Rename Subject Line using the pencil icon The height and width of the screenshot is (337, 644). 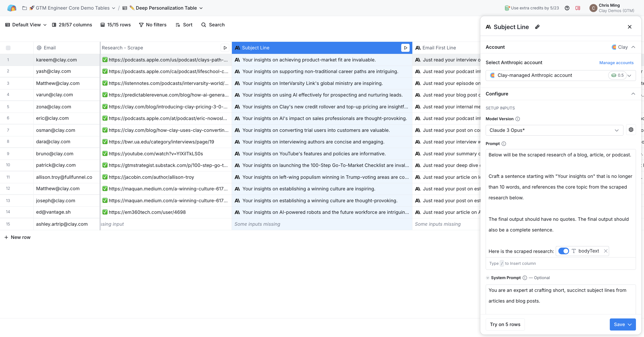pos(537,27)
